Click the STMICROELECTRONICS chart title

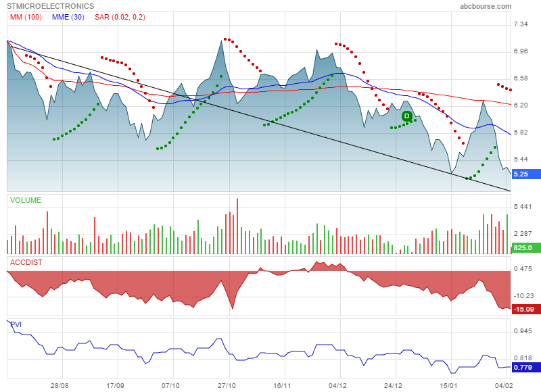50,6
